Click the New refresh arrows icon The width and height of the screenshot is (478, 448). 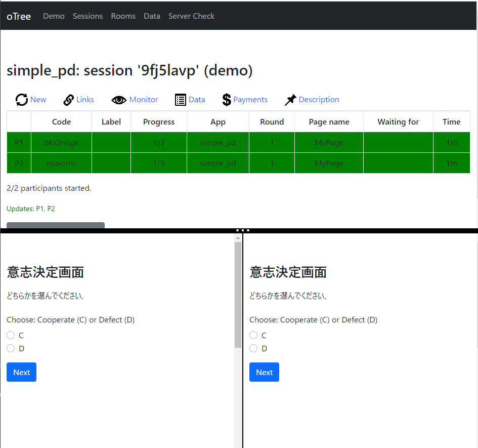pos(22,100)
